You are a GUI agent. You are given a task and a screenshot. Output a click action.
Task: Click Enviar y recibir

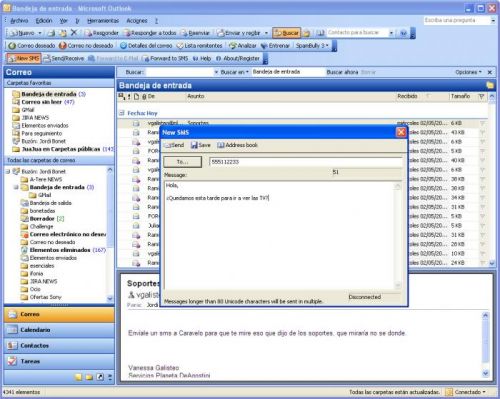click(239, 33)
